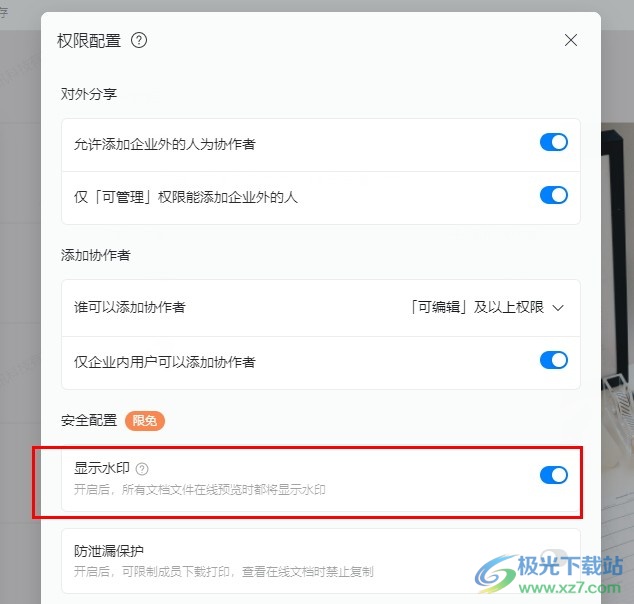Viewport: 634px width, 604px height.
Task: Click the 极光下载站 watermark logo
Action: pyautogui.click(x=549, y=574)
